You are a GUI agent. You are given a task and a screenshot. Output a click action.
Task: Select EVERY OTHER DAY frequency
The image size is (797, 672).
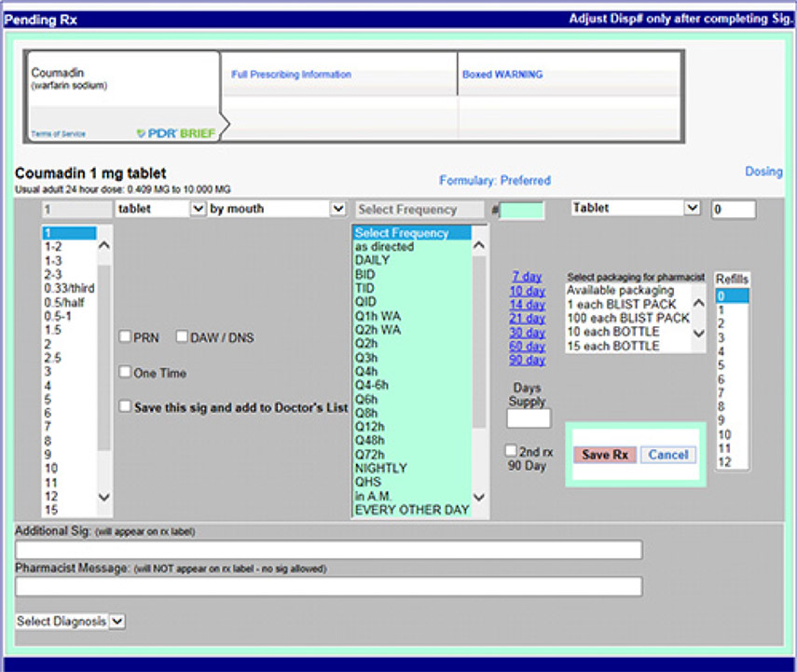coord(412,510)
